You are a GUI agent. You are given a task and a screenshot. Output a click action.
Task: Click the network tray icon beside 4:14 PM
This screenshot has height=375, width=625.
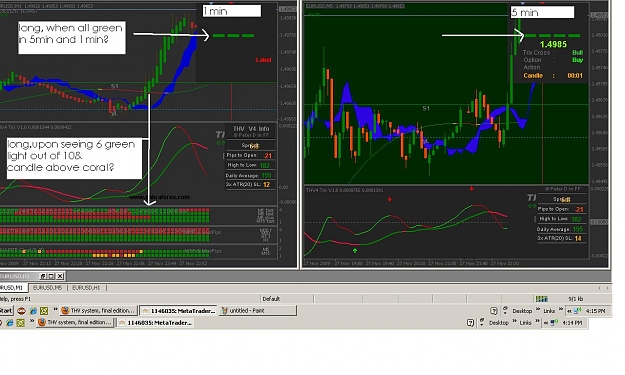(x=554, y=323)
